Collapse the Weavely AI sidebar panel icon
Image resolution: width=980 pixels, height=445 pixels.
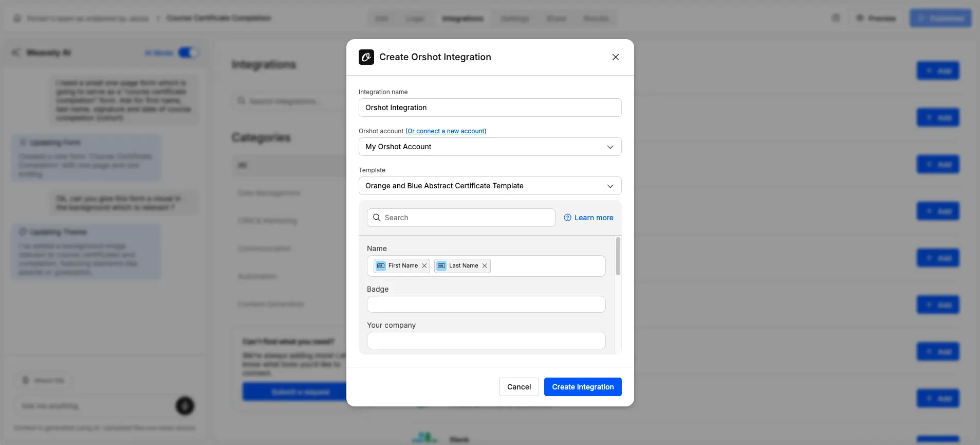(16, 52)
